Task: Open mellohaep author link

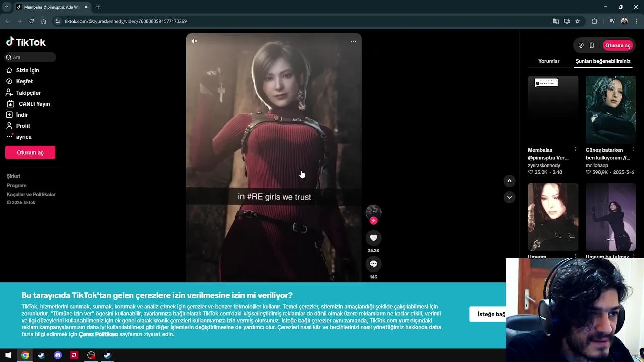Action: 597,165
